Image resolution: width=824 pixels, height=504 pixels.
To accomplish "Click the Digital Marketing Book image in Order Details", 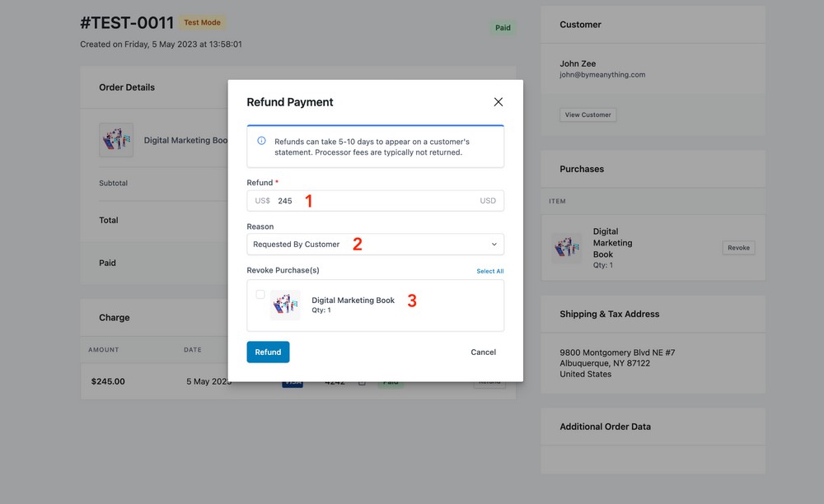I will coord(116,139).
